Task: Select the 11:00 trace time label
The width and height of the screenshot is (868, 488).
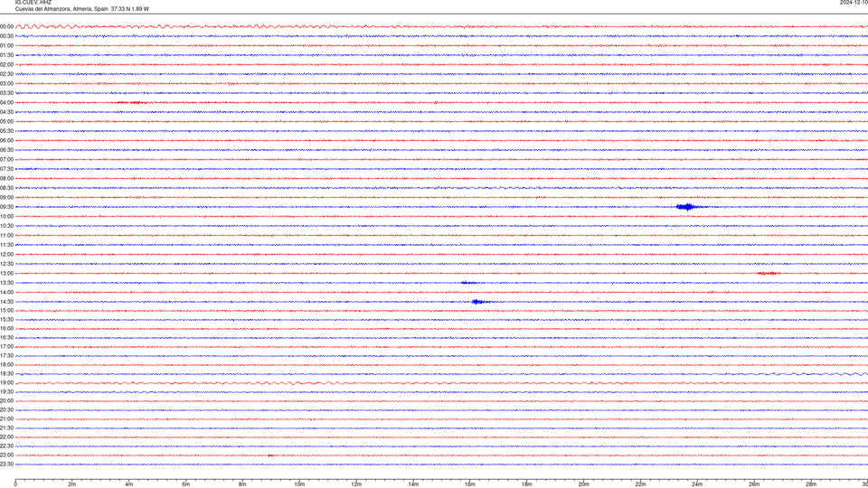Action: (x=6, y=236)
